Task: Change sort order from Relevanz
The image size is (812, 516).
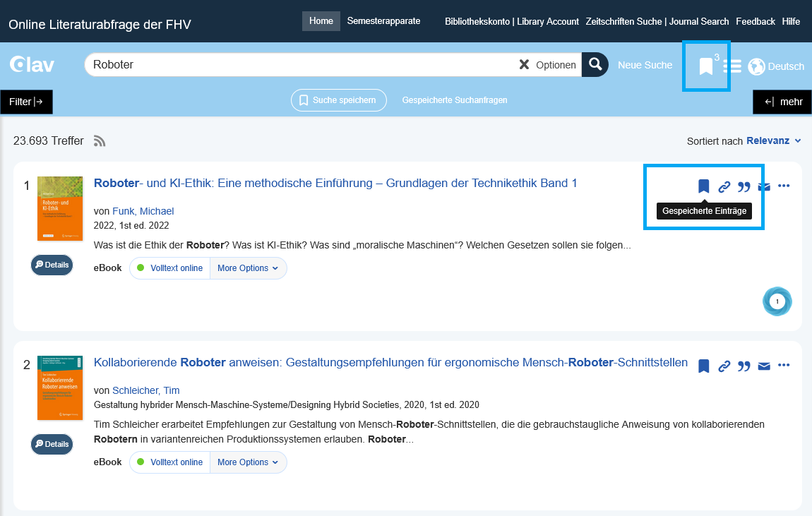Action: (x=773, y=141)
